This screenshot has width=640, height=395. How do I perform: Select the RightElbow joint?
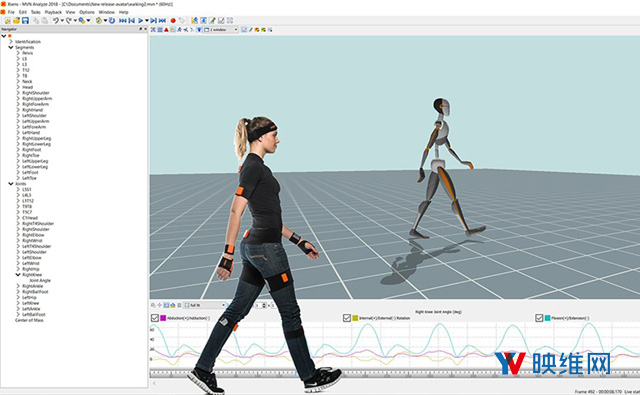33,235
